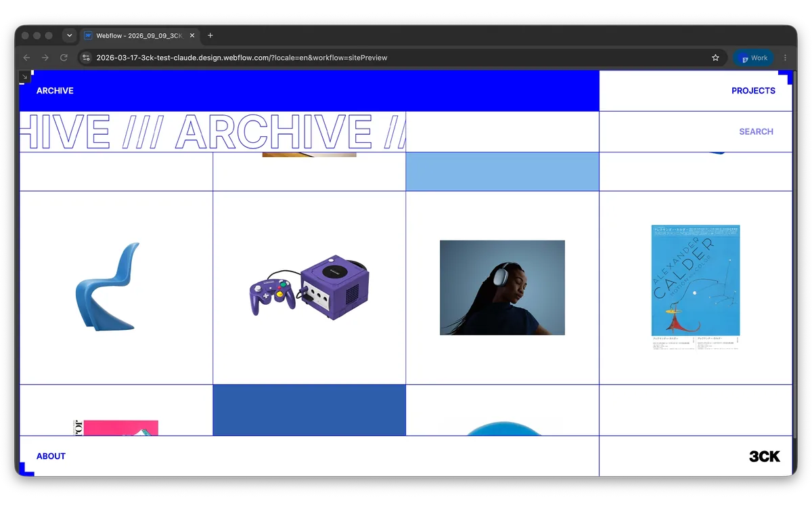
Task: Close the Webflow tab
Action: pos(192,35)
